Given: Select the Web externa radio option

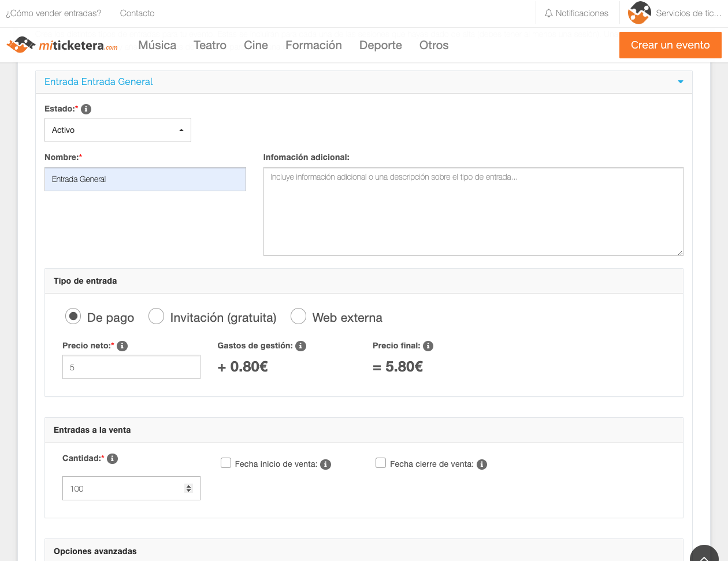Looking at the screenshot, I should coord(298,317).
